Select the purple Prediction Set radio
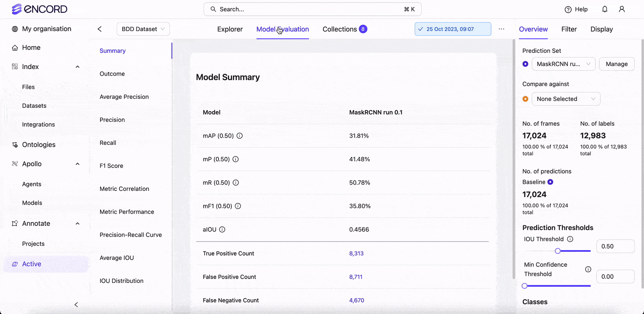The height and width of the screenshot is (314, 644). pyautogui.click(x=525, y=64)
